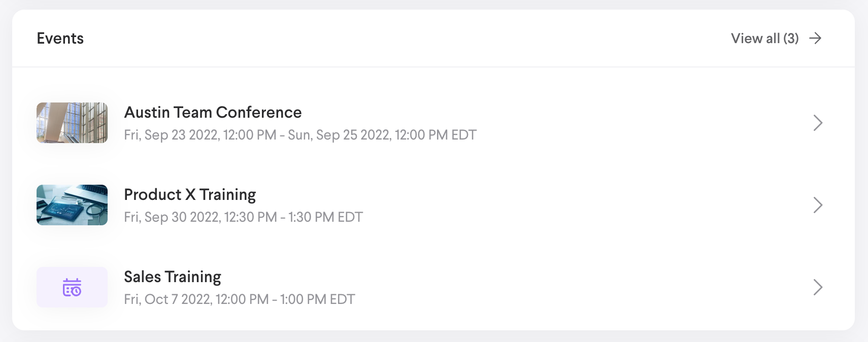Click the purple calendar-clock event icon

pyautogui.click(x=72, y=287)
